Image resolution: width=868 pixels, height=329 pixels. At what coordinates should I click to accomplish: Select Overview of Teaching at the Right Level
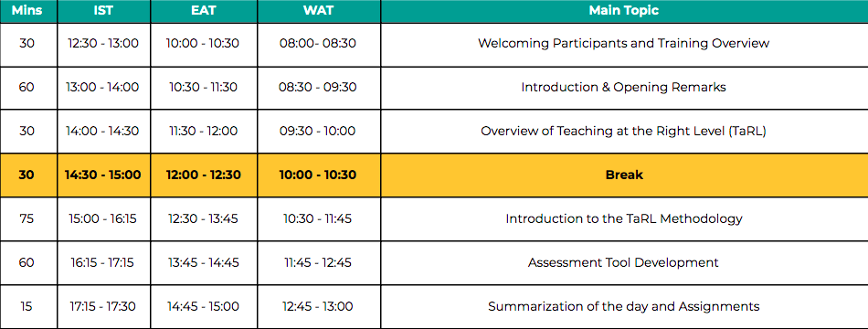[624, 132]
